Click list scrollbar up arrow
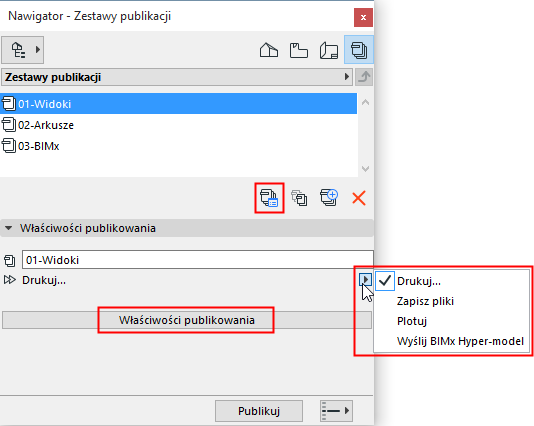The width and height of the screenshot is (534, 426). pyautogui.click(x=365, y=102)
